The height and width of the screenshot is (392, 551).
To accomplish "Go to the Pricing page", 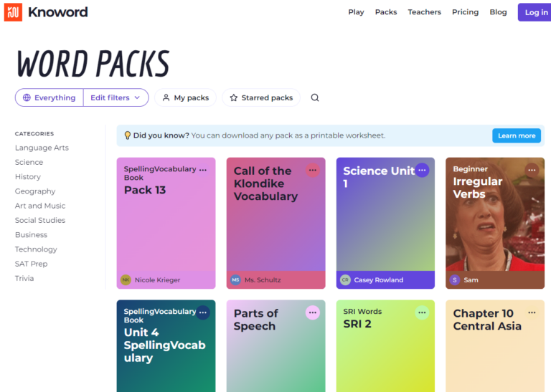I will point(465,12).
